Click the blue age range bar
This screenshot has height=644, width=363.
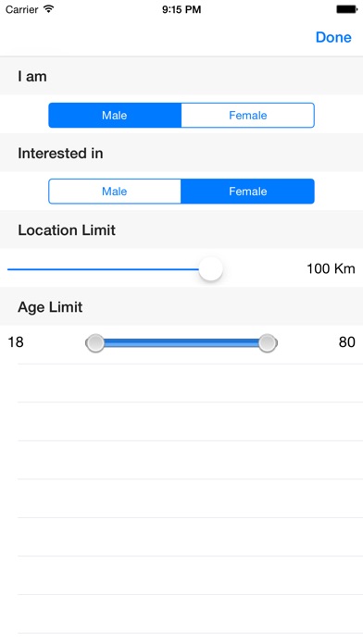[x=181, y=343]
